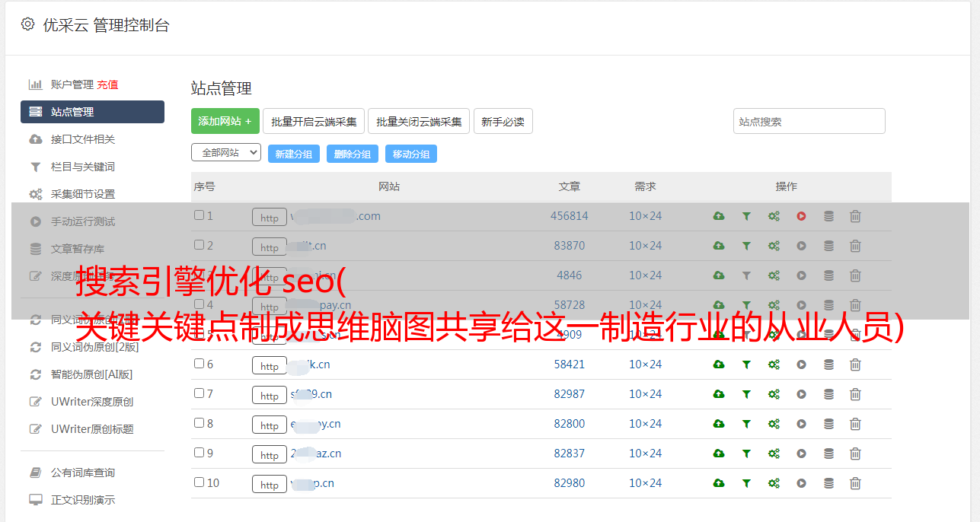
Task: Open 同义词伪原创[2版] in sidebar
Action: (x=95, y=347)
